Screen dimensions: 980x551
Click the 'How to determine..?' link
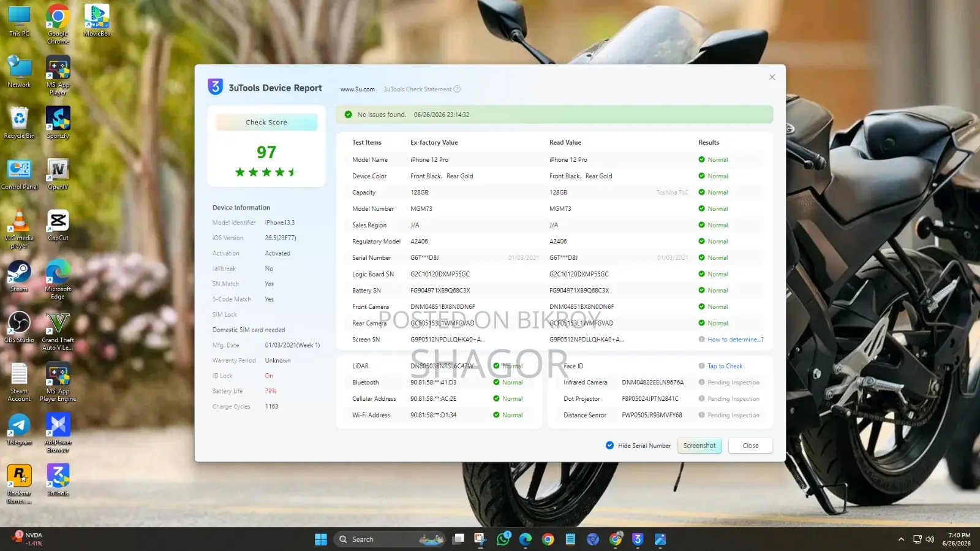736,340
